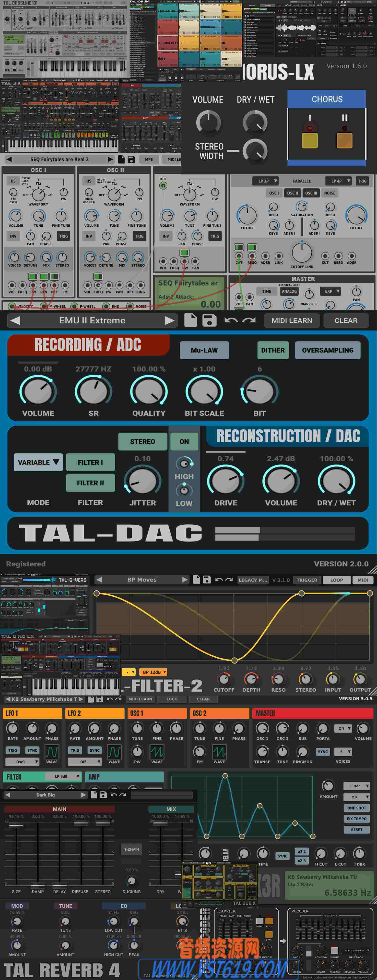Change OSC 1 sawtooth WAVE icon

pyautogui.click(x=157, y=752)
